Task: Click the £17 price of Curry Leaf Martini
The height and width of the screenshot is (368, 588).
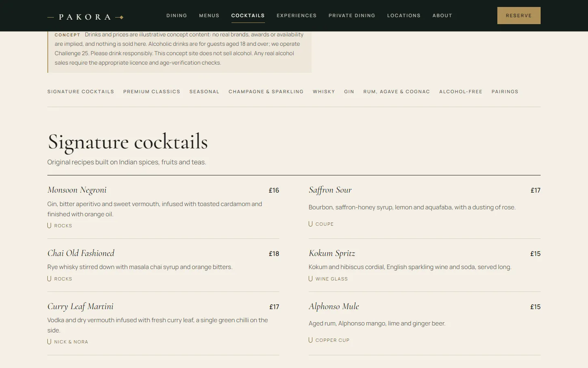Action: [x=274, y=307]
